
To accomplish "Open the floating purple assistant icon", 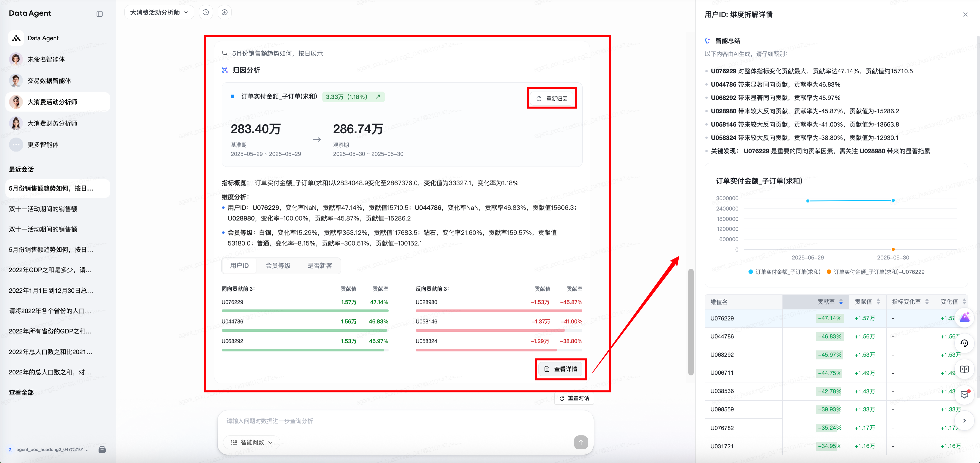I will point(964,317).
